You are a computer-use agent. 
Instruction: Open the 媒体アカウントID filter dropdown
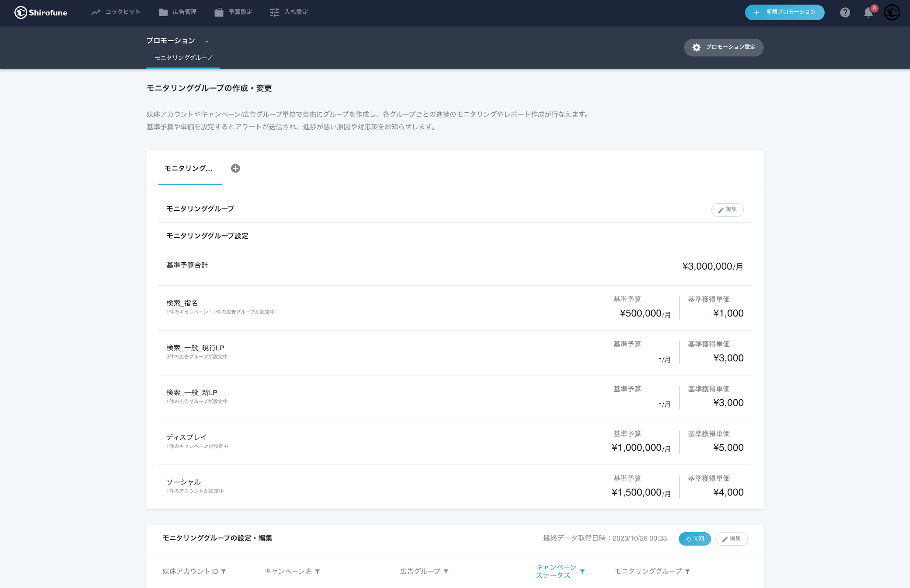(x=224, y=571)
